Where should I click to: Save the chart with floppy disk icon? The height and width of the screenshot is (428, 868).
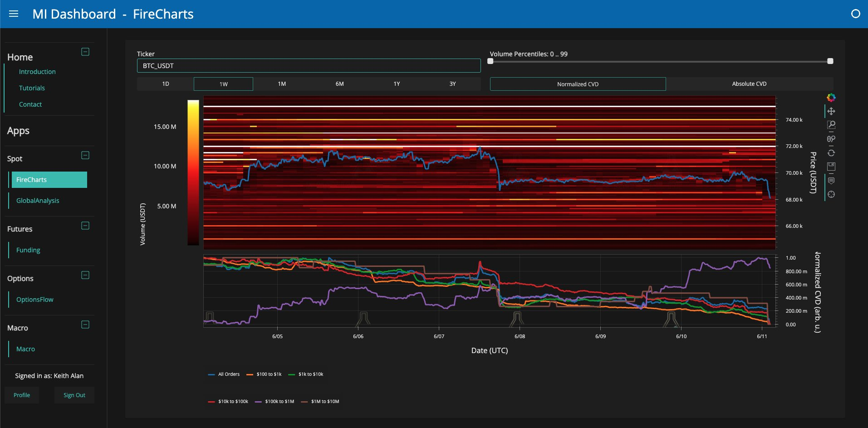coord(831,167)
